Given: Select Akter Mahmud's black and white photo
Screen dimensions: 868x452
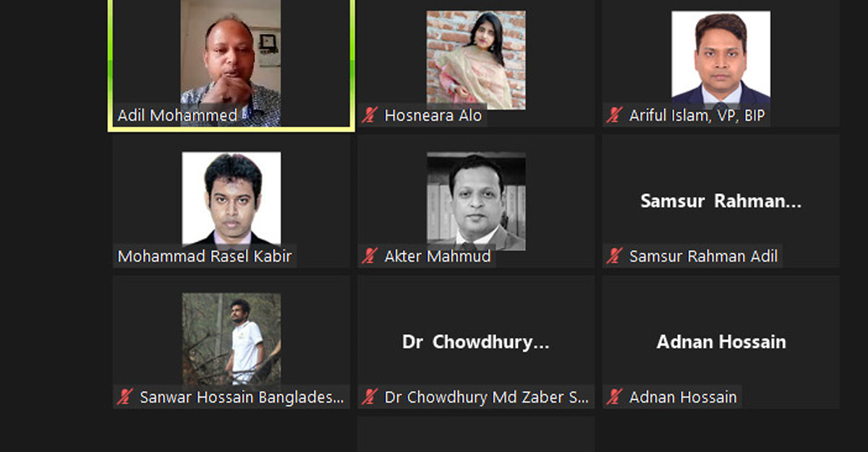Looking at the screenshot, I should [476, 202].
